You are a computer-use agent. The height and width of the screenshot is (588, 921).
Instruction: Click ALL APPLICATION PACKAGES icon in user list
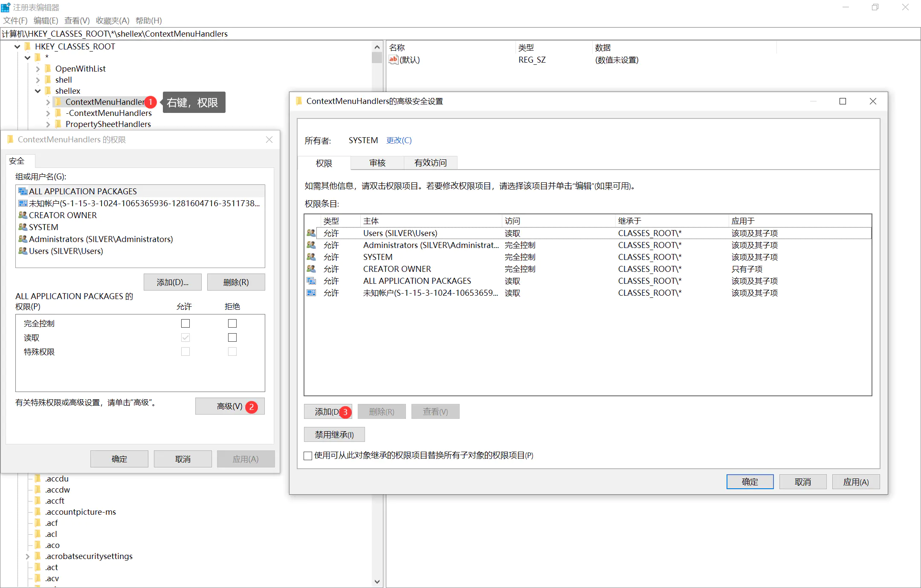[23, 191]
